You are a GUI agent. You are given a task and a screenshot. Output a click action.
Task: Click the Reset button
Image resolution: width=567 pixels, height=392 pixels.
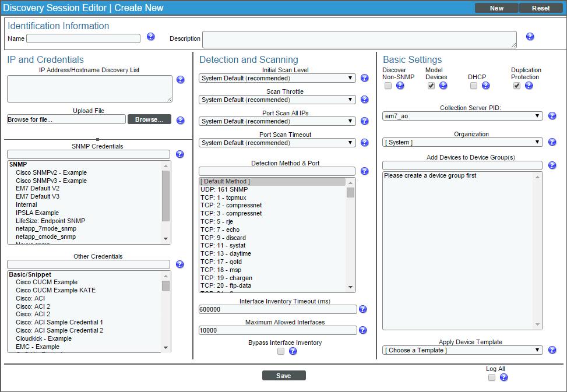541,8
